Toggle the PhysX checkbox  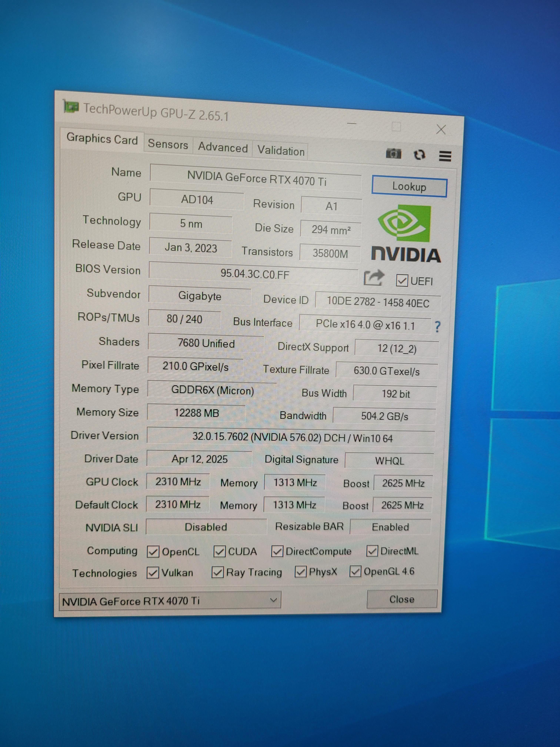pyautogui.click(x=300, y=572)
